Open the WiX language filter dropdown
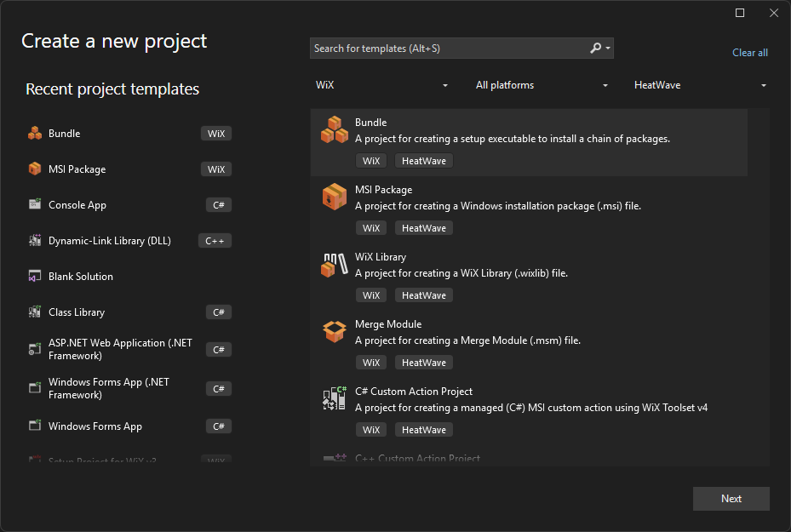791x532 pixels. [x=381, y=85]
